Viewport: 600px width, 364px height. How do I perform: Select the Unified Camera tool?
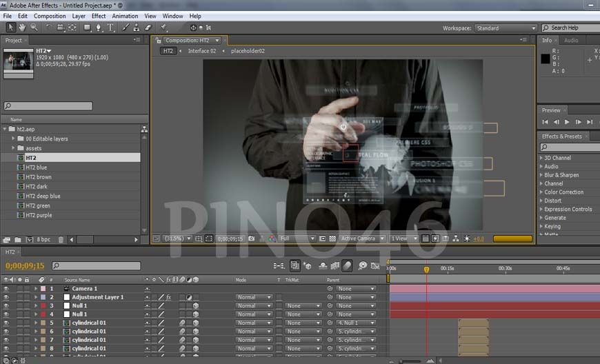(x=61, y=28)
